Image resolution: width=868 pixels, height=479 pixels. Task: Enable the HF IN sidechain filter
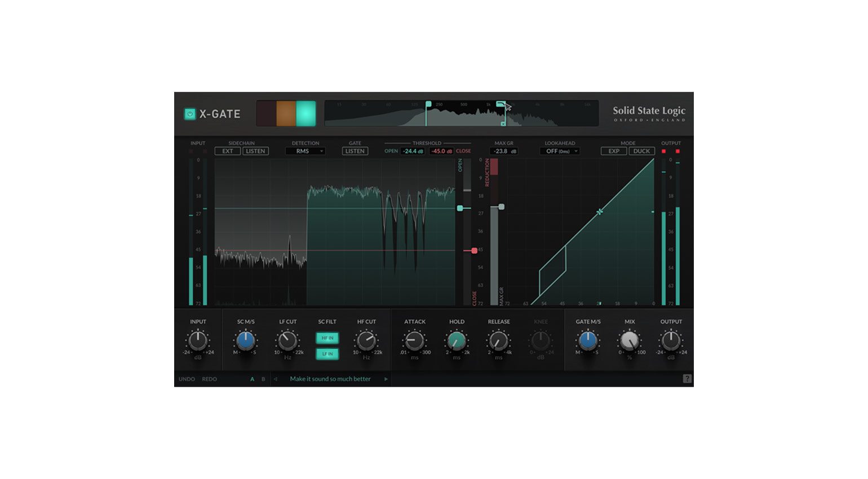pyautogui.click(x=327, y=338)
